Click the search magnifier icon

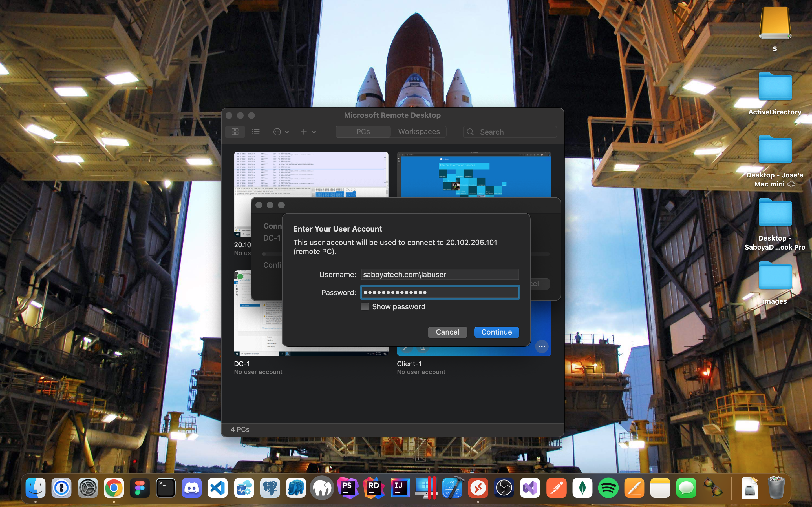coord(470,132)
